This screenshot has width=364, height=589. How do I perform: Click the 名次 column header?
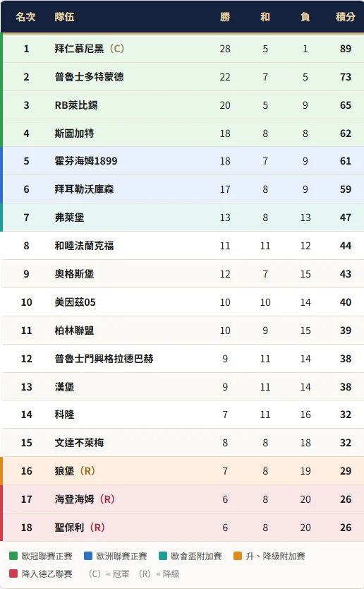coord(26,17)
